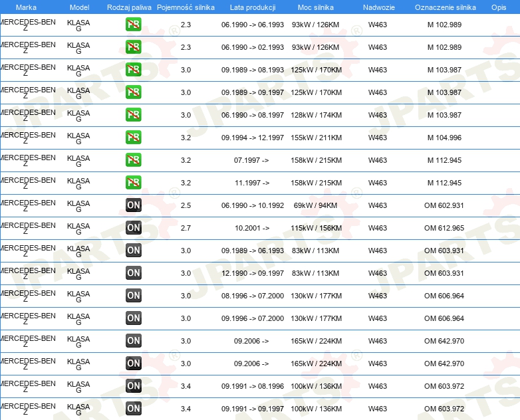Click the Oznaczenie silnika column header
This screenshot has width=520, height=420.
pos(446,7)
